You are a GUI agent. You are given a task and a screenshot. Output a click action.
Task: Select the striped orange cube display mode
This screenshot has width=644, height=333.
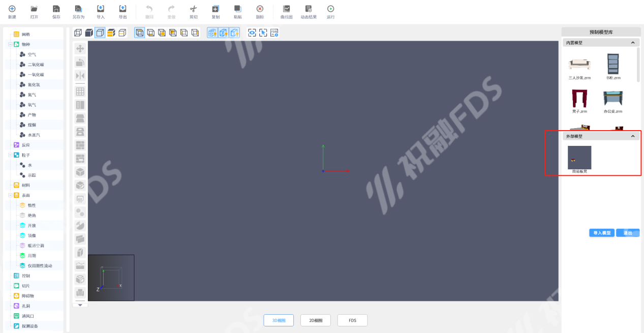pyautogui.click(x=111, y=33)
